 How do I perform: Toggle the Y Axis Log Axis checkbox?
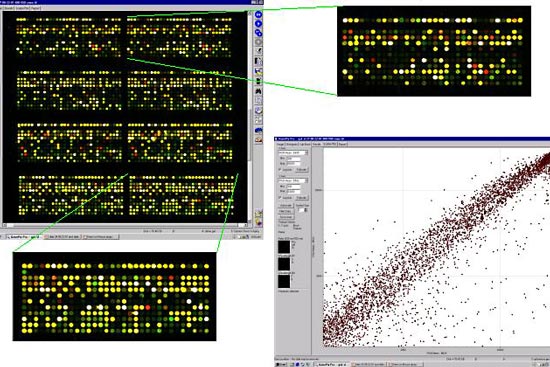pos(280,198)
